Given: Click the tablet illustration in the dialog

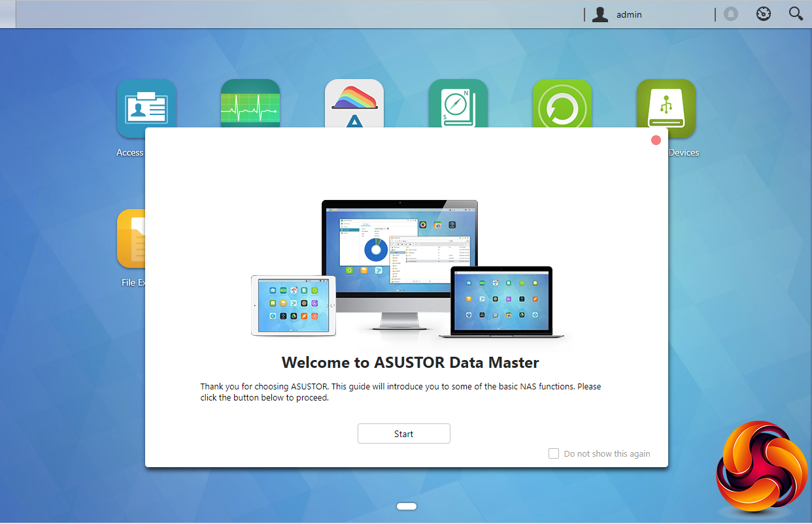Looking at the screenshot, I should pos(294,305).
